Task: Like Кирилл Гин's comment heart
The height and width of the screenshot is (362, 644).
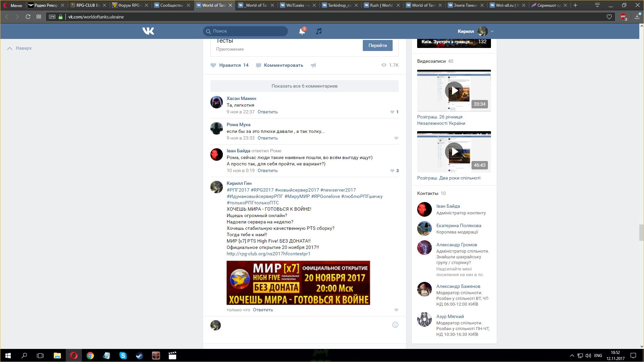Action: (x=396, y=310)
